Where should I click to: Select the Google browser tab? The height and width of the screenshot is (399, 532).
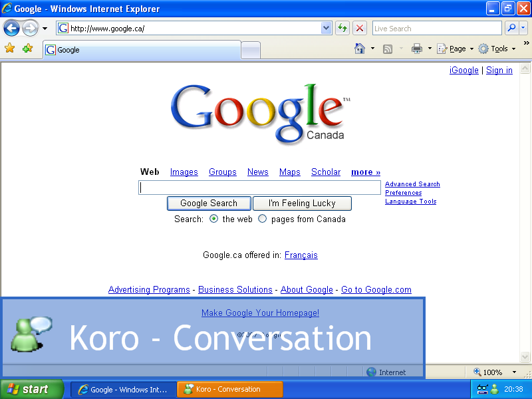click(x=142, y=50)
